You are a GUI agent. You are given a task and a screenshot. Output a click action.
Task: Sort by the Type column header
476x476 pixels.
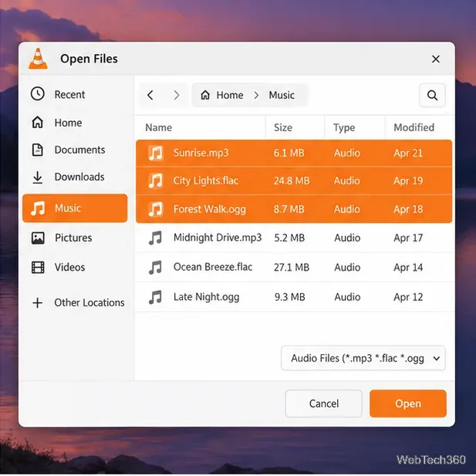344,127
